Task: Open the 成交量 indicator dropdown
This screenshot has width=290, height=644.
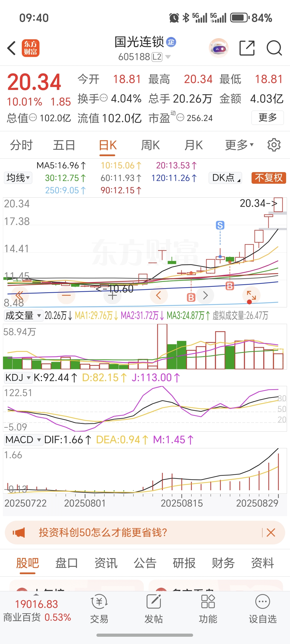Action: pos(23,315)
